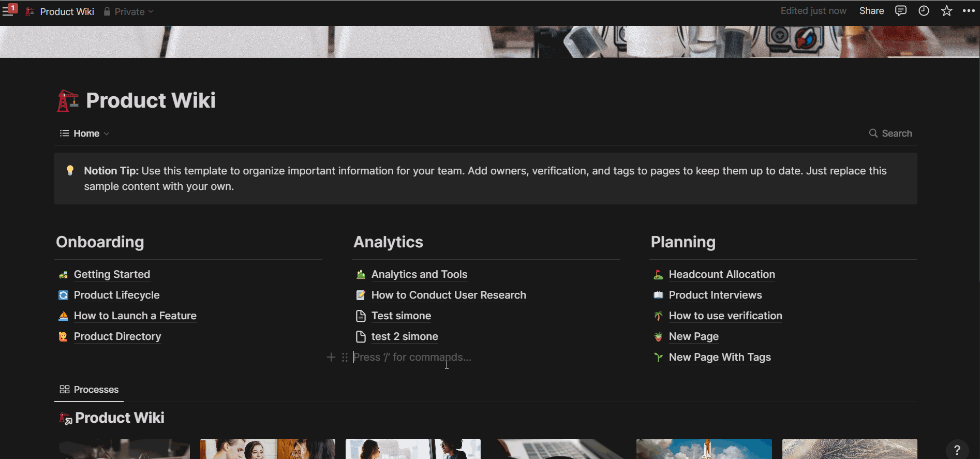Click the Share button
This screenshot has width=980, height=459.
pos(871,11)
